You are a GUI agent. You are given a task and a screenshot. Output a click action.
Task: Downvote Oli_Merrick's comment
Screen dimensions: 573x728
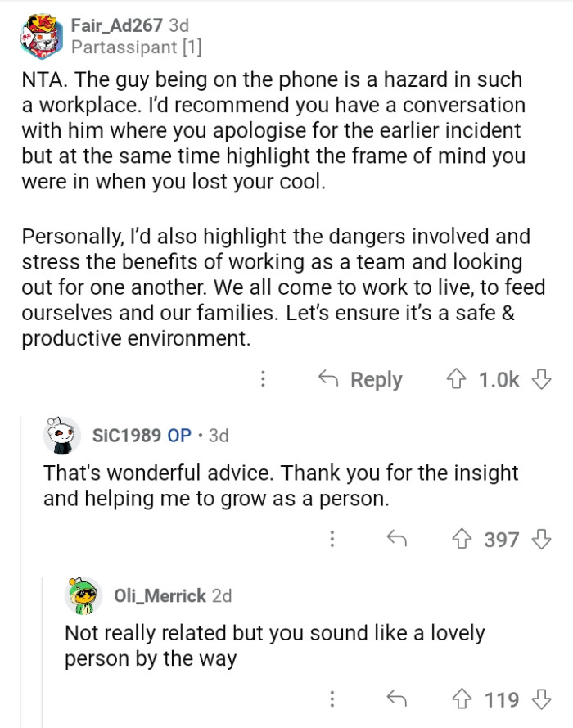pos(540,699)
